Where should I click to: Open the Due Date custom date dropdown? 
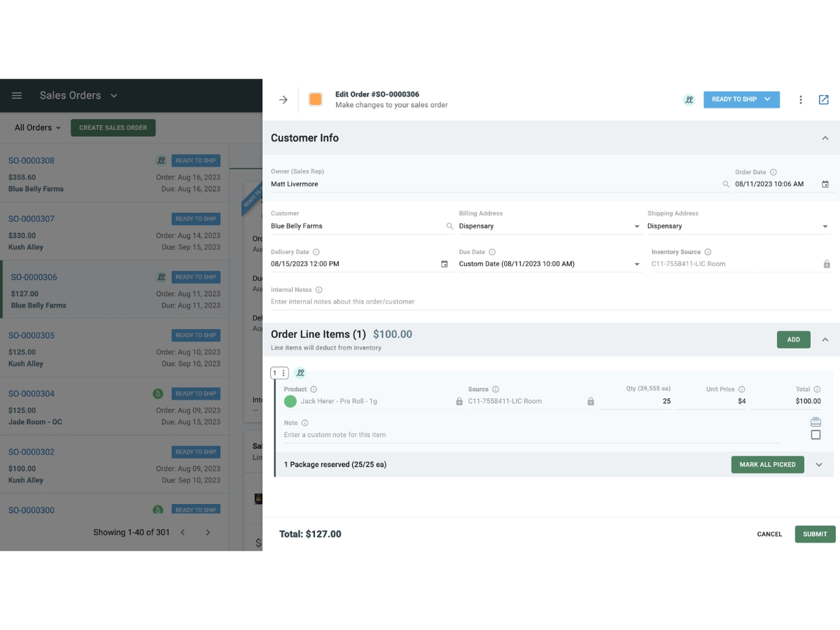click(549, 264)
